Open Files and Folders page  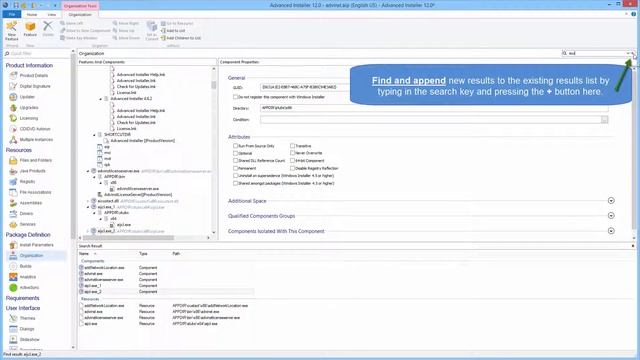31,160
